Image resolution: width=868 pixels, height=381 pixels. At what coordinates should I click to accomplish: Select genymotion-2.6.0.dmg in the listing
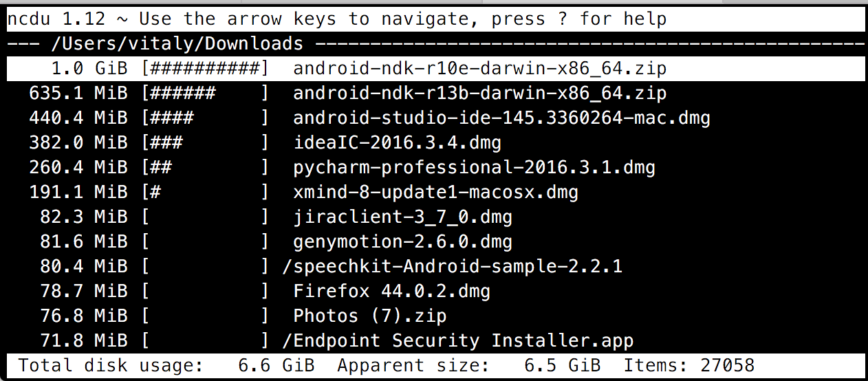click(x=402, y=242)
